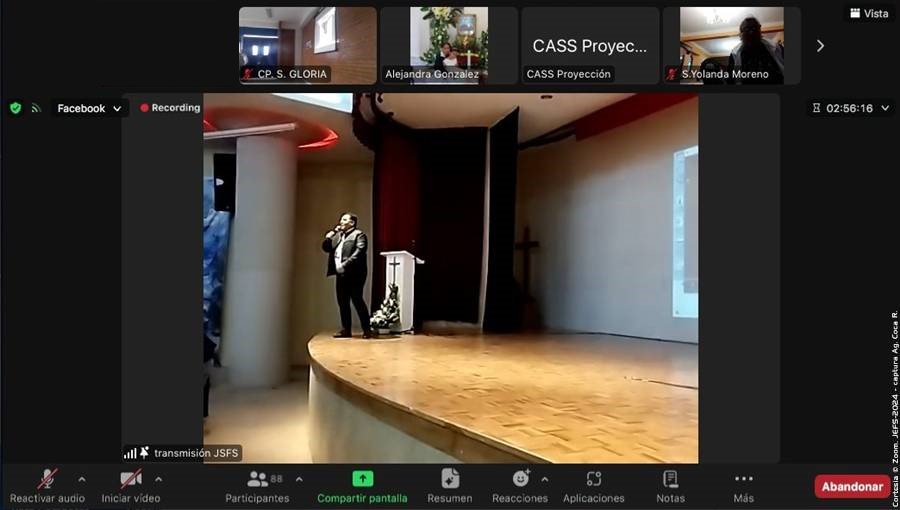Open audio options arrow beside Reactivar audio

pyautogui.click(x=82, y=479)
